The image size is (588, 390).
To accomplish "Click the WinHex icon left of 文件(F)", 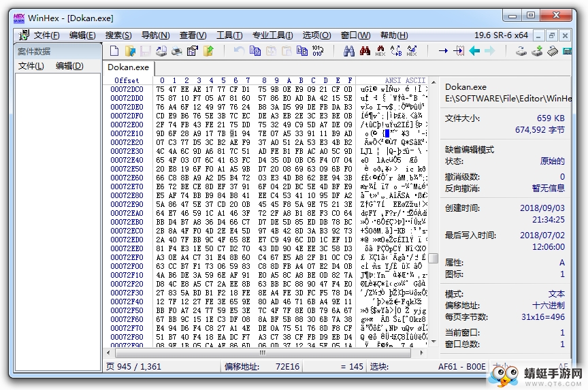I will 24,35.
